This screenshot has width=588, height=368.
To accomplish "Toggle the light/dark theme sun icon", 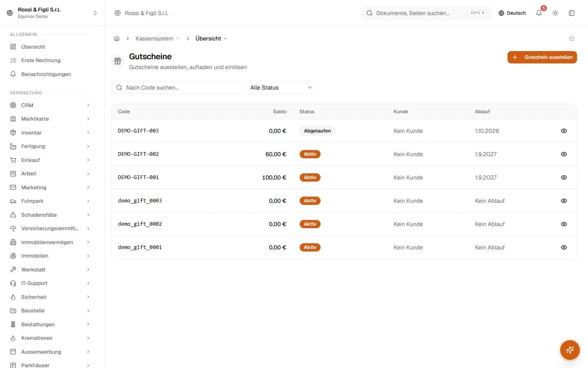I will pos(555,13).
